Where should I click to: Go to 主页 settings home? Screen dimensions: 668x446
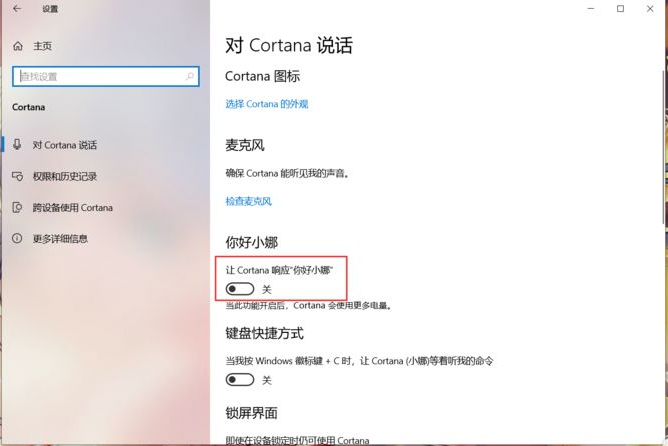coord(42,46)
